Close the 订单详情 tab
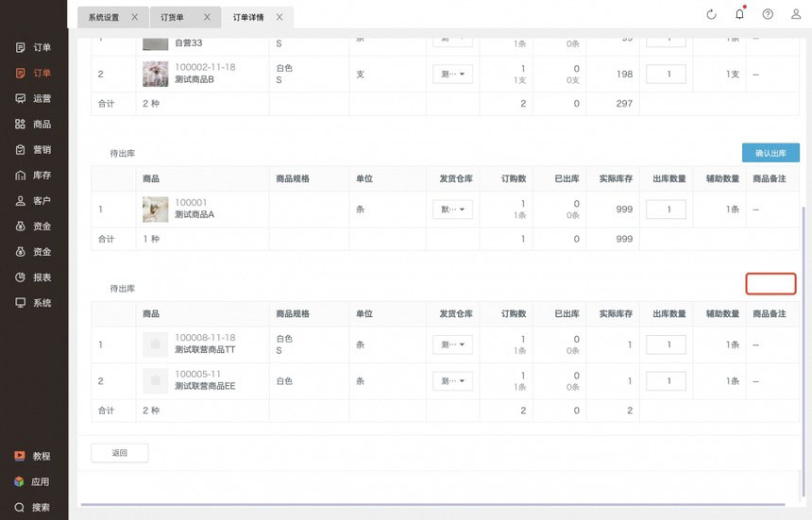The height and width of the screenshot is (520, 812). click(280, 17)
